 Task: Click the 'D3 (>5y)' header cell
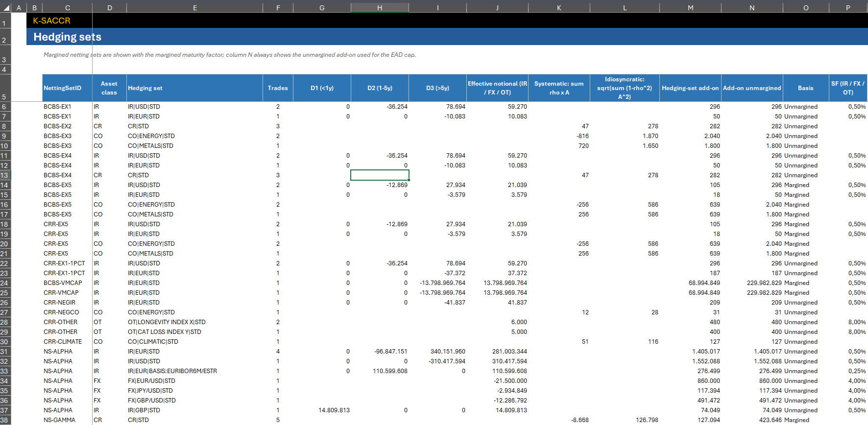[437, 88]
